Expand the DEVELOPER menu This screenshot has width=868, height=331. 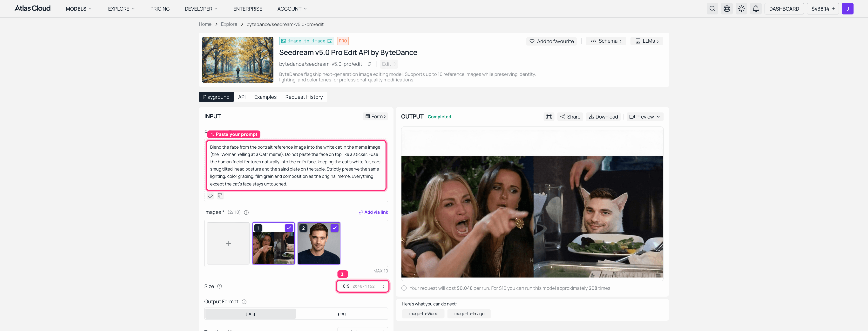(201, 9)
